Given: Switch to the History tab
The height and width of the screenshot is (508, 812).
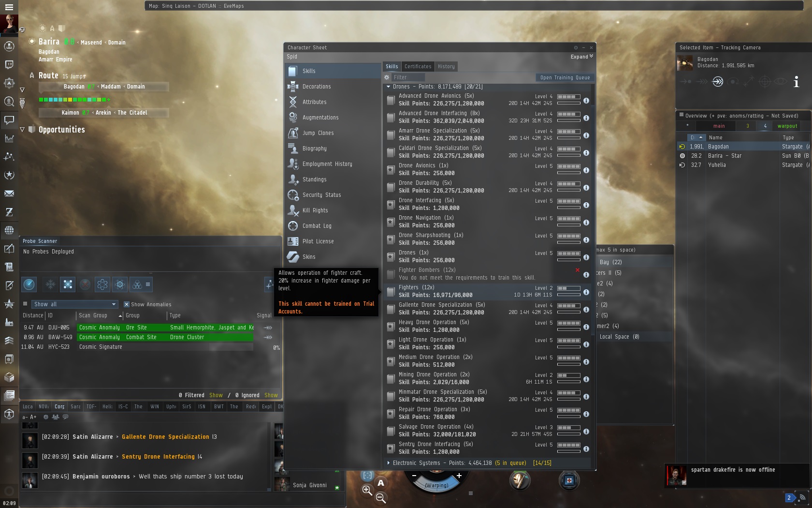Looking at the screenshot, I should pos(446,67).
